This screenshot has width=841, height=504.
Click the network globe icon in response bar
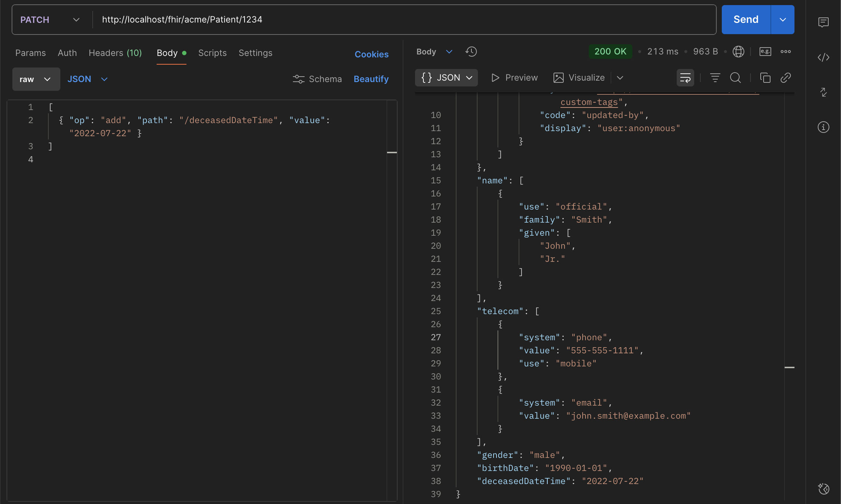coord(738,52)
